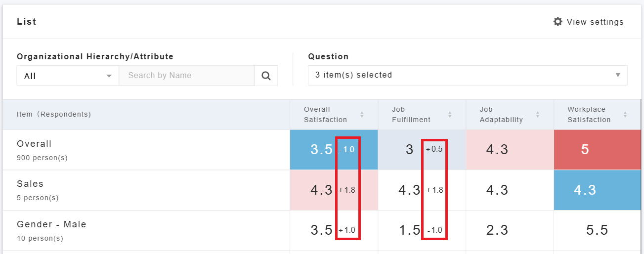Select the Overall row label

pos(34,144)
